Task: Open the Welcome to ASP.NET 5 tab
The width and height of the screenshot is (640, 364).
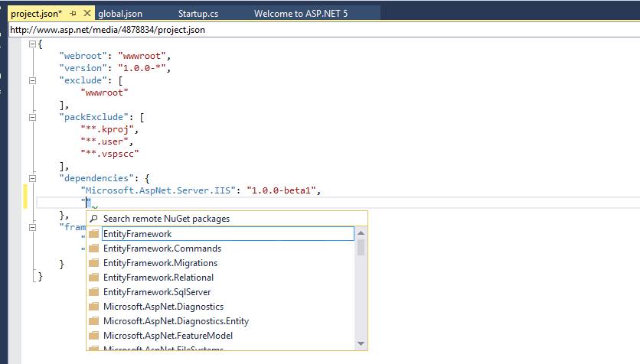Action: 301,14
